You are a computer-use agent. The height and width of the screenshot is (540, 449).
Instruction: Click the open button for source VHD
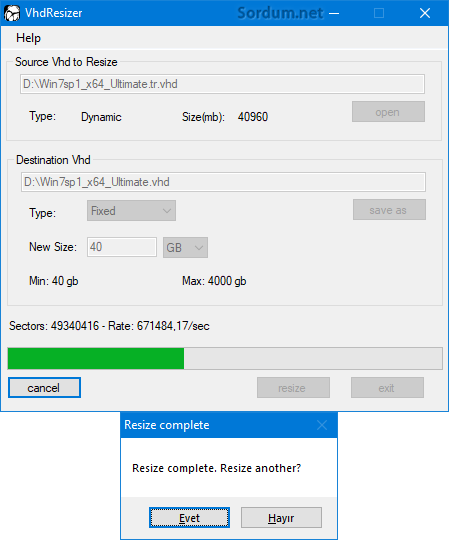[x=388, y=112]
